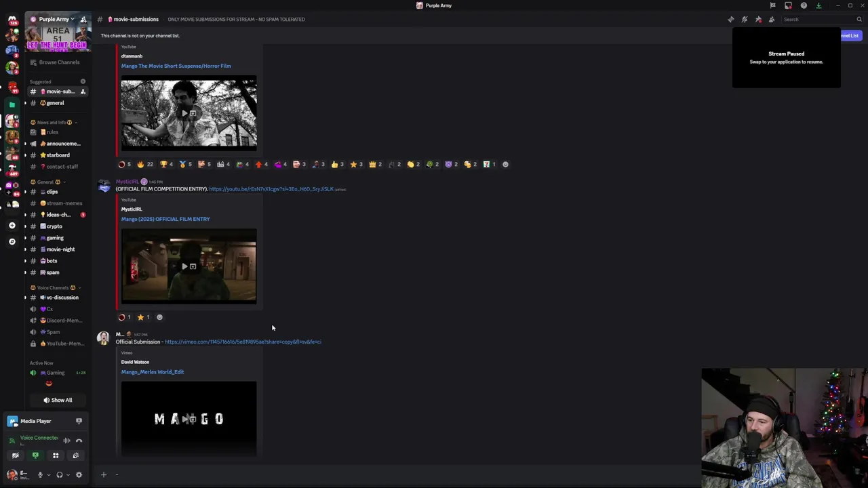Show the member list icon
Screen dimensions: 868x488
click(x=771, y=20)
